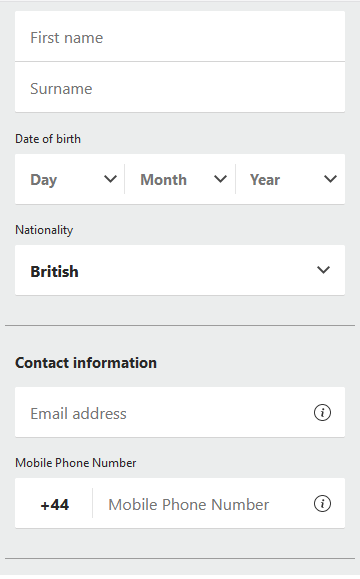Click the chevron arrow beside Day
Image resolution: width=360 pixels, height=579 pixels.
click(x=110, y=179)
